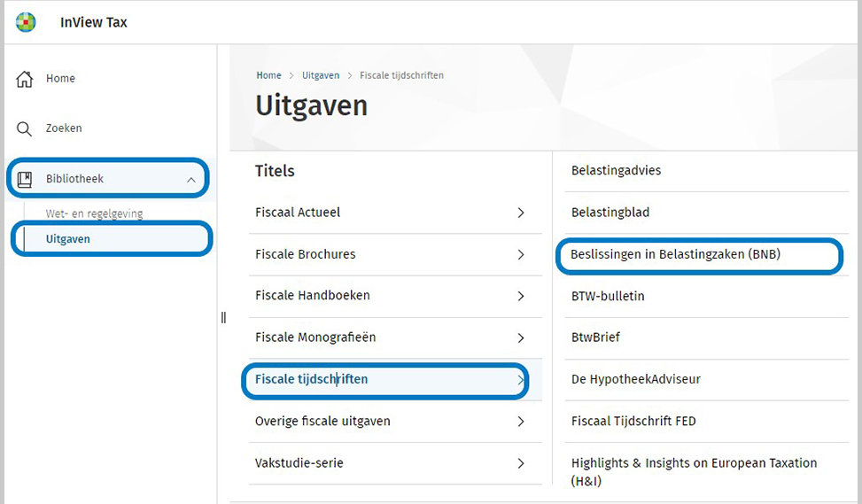This screenshot has width=862, height=504.
Task: Click the Wolters Kluwer logo icon
Action: 26,22
